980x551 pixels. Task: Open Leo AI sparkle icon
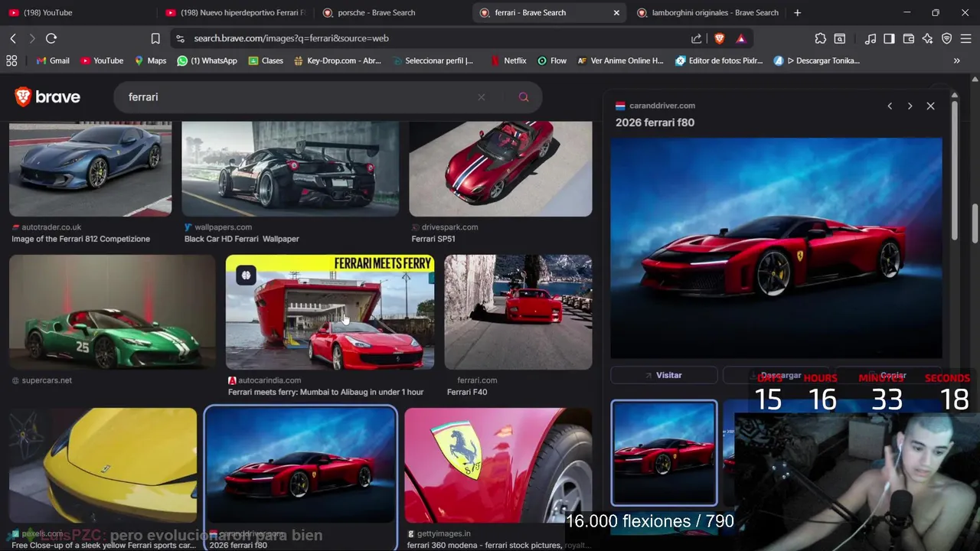pyautogui.click(x=927, y=38)
